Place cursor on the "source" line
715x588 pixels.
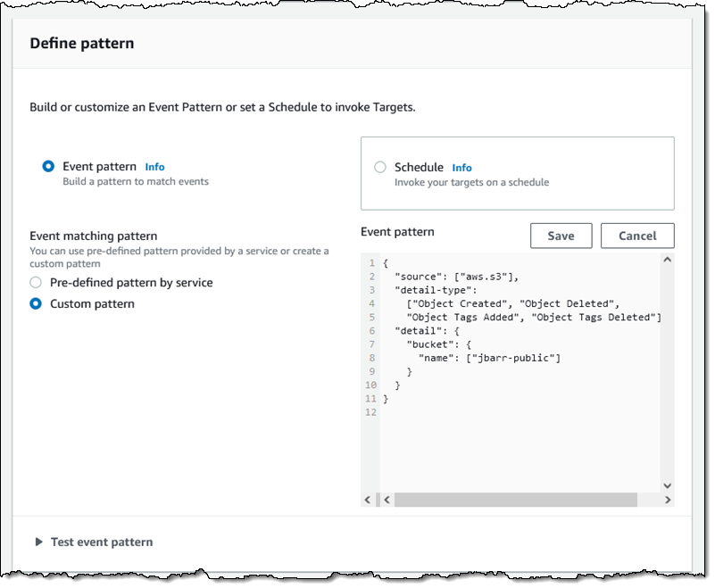[x=456, y=277]
